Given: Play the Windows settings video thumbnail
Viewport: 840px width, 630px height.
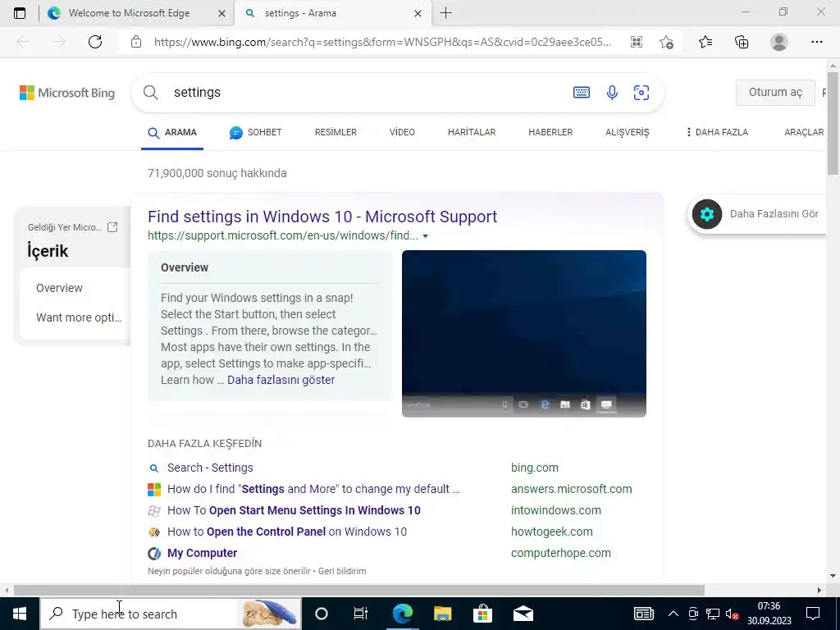Looking at the screenshot, I should 524,333.
